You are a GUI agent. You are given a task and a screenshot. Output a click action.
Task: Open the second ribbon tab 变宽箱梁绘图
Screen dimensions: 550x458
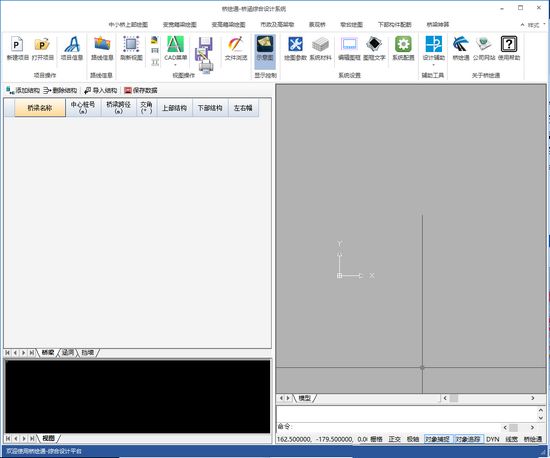coord(180,25)
